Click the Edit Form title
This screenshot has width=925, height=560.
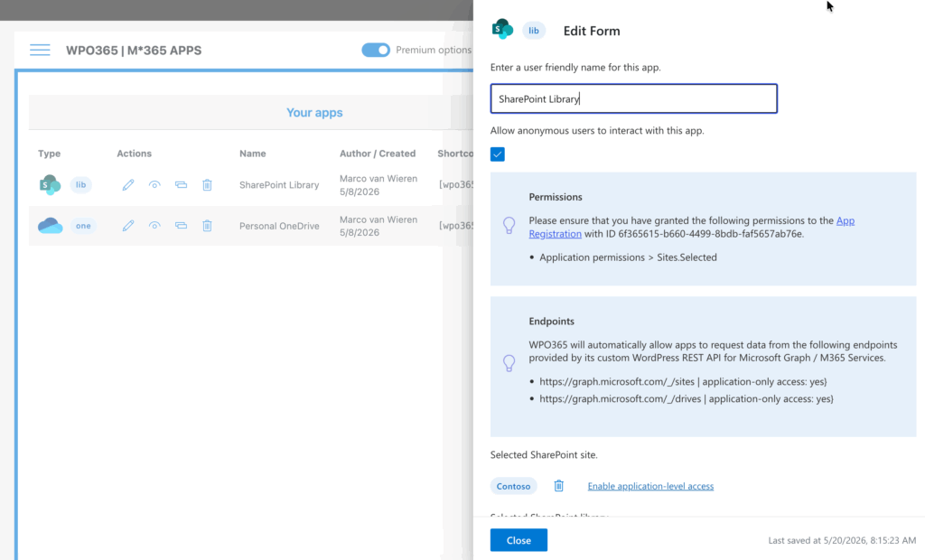point(592,31)
